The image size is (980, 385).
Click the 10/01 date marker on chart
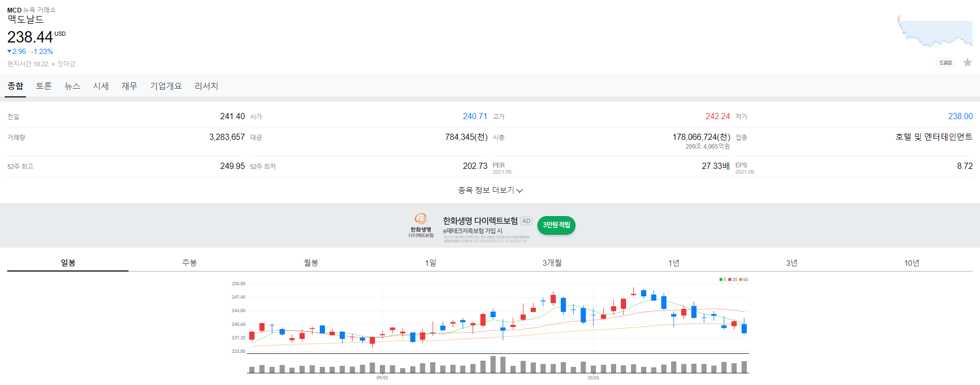pyautogui.click(x=593, y=378)
